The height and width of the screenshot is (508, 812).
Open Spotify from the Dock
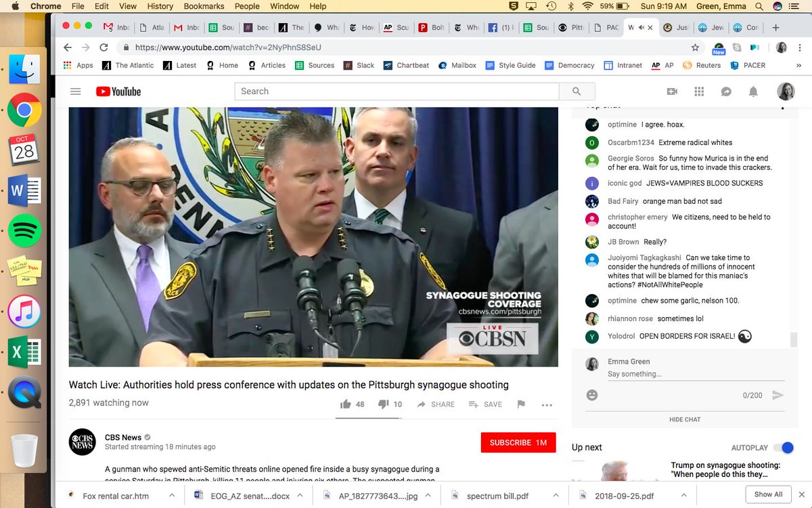[x=24, y=230]
